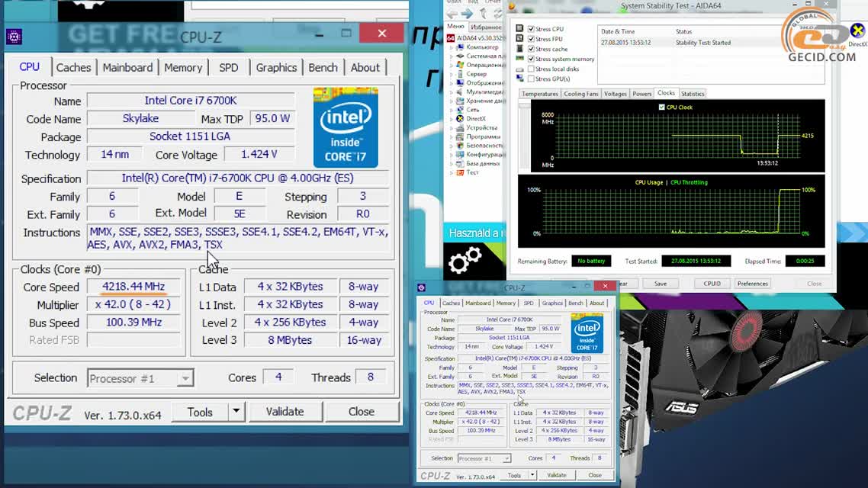Screen dimensions: 868x488
Task: Switch to Caches tab in large CPU-Z
Action: (73, 68)
